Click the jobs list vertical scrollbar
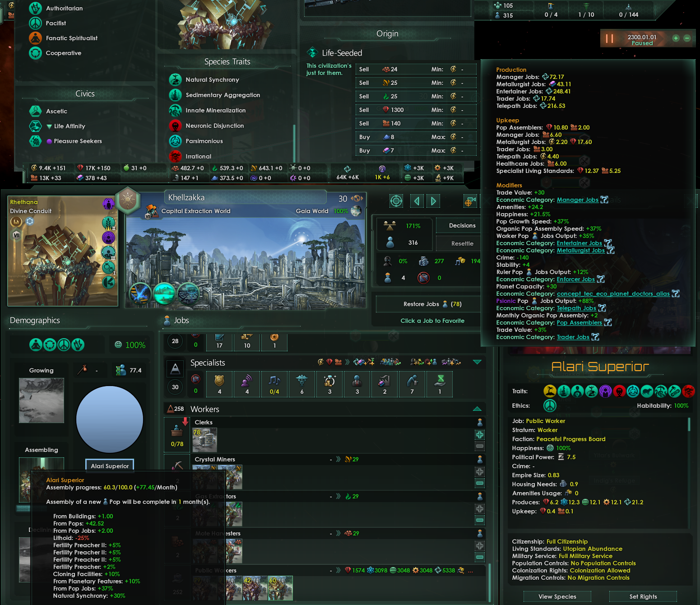Screen dimensions: 700x605 [x=489, y=582]
